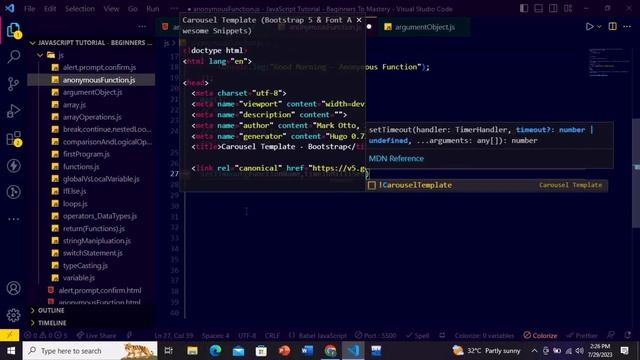
Task: Open alert.prompt.confirm.html file
Action: click(x=100, y=290)
